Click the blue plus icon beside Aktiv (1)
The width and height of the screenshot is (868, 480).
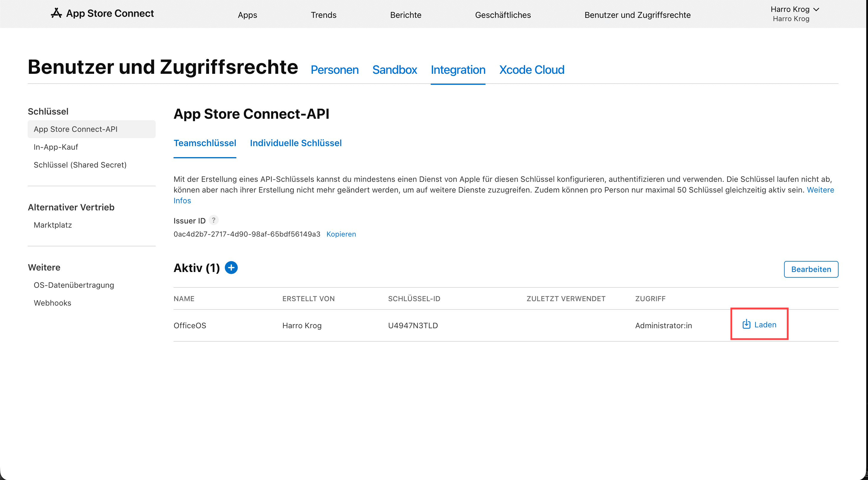(x=231, y=268)
